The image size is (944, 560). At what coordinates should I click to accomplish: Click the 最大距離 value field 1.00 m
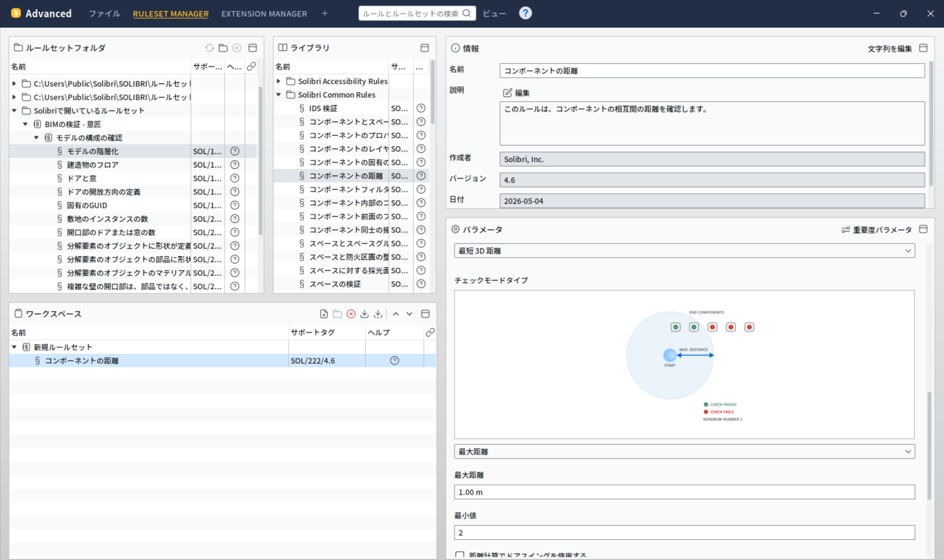click(684, 492)
